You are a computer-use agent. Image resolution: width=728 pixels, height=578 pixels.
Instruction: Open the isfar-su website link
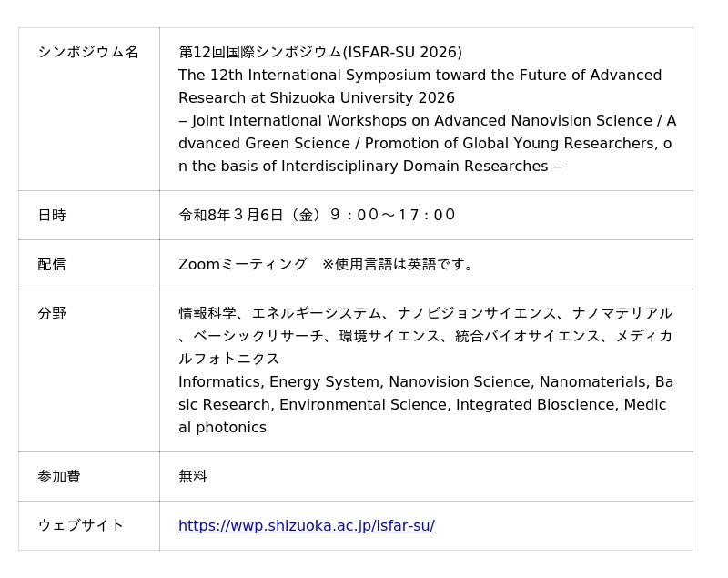point(306,525)
